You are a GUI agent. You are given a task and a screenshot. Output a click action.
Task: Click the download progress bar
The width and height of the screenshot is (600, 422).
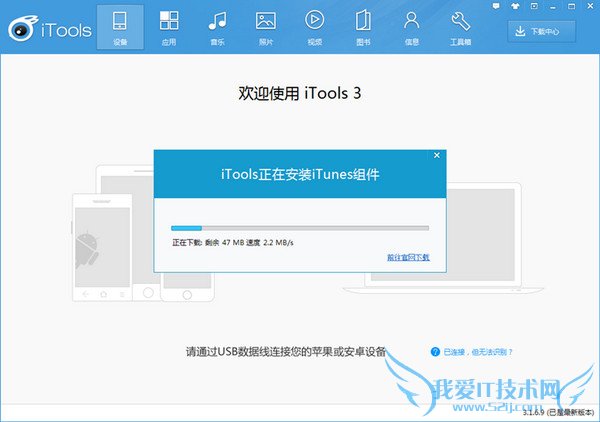300,228
